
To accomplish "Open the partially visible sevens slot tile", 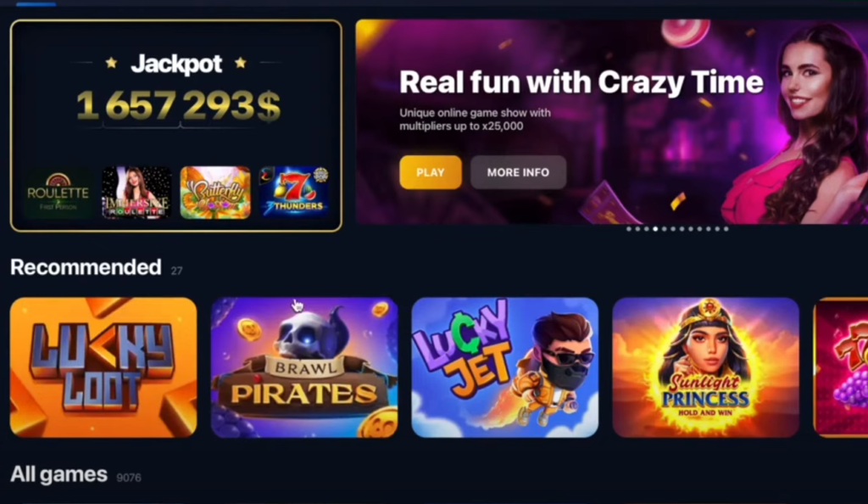I will tap(840, 367).
